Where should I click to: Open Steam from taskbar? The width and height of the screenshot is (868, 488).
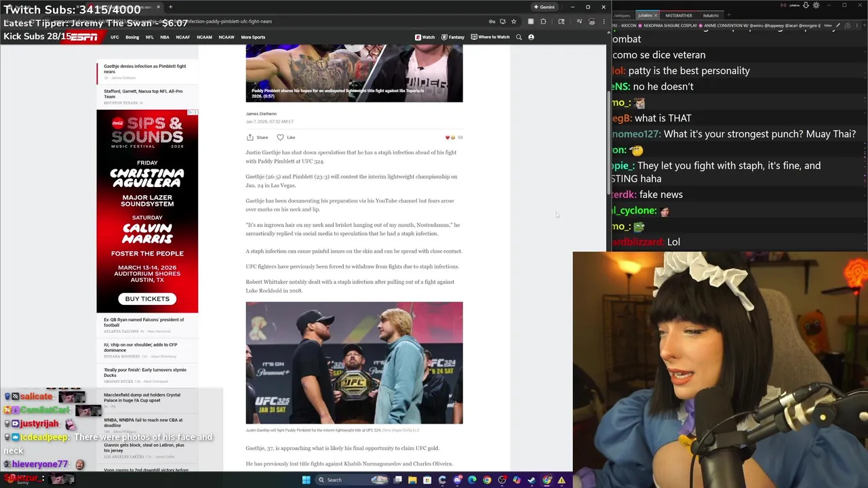pos(532,480)
